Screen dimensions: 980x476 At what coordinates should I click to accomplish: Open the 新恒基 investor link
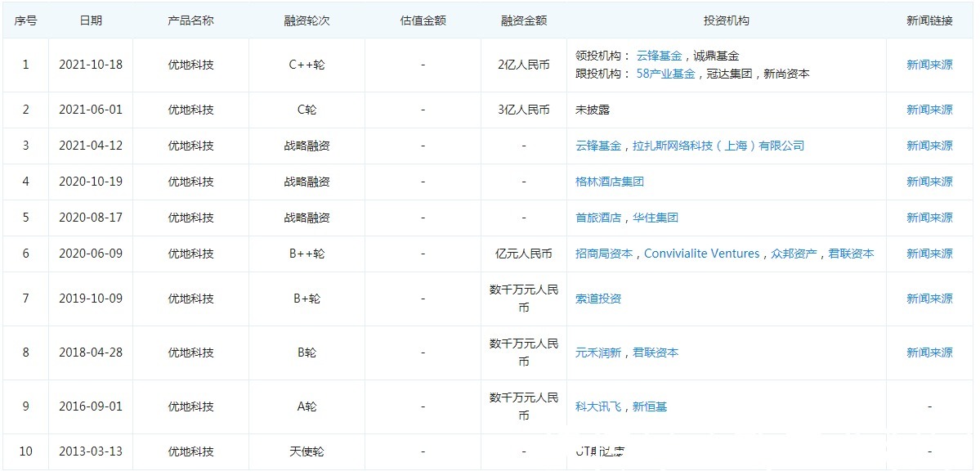pyautogui.click(x=649, y=406)
